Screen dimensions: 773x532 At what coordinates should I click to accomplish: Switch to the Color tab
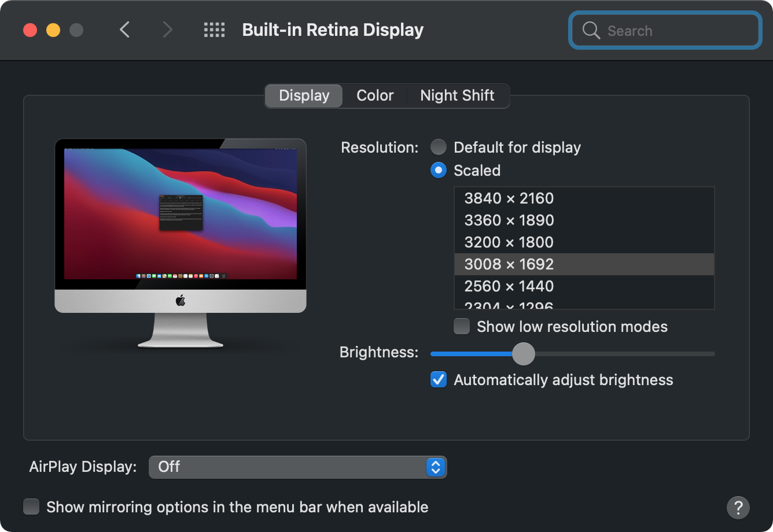click(x=375, y=95)
